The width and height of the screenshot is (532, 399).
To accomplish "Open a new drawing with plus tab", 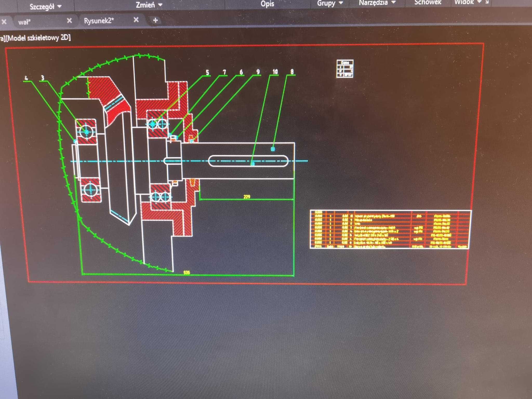I will [x=155, y=20].
